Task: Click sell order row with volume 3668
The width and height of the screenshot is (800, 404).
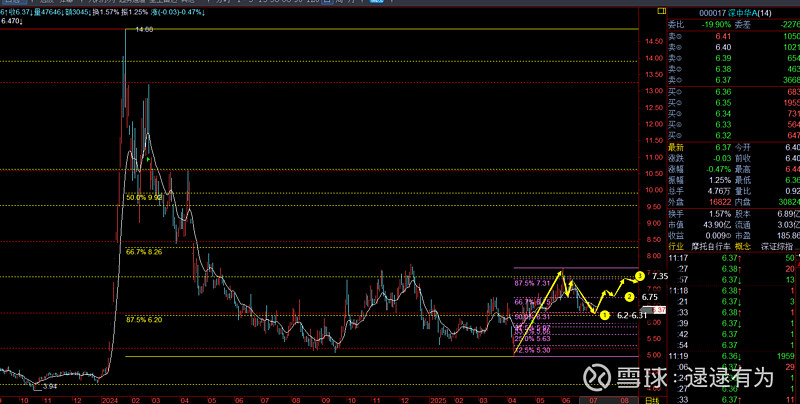Action: (x=734, y=80)
